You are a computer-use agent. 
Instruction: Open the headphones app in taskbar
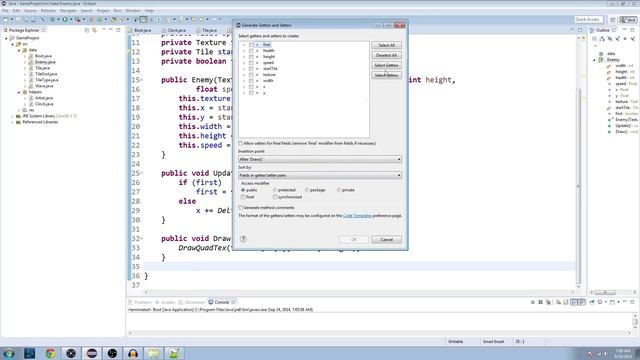coord(133,353)
